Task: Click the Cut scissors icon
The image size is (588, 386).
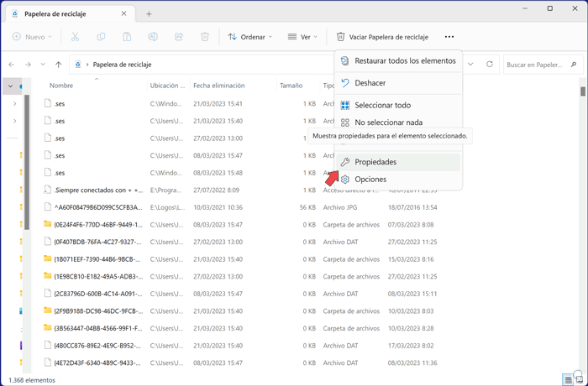Action: 75,37
